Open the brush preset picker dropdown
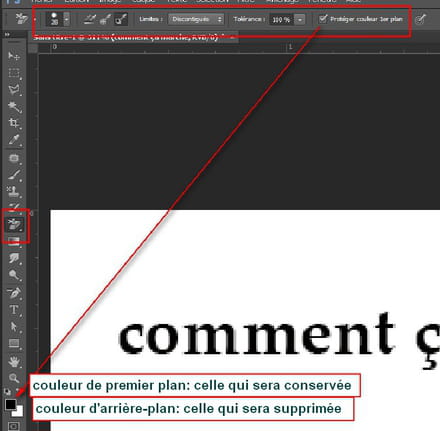 (x=67, y=19)
